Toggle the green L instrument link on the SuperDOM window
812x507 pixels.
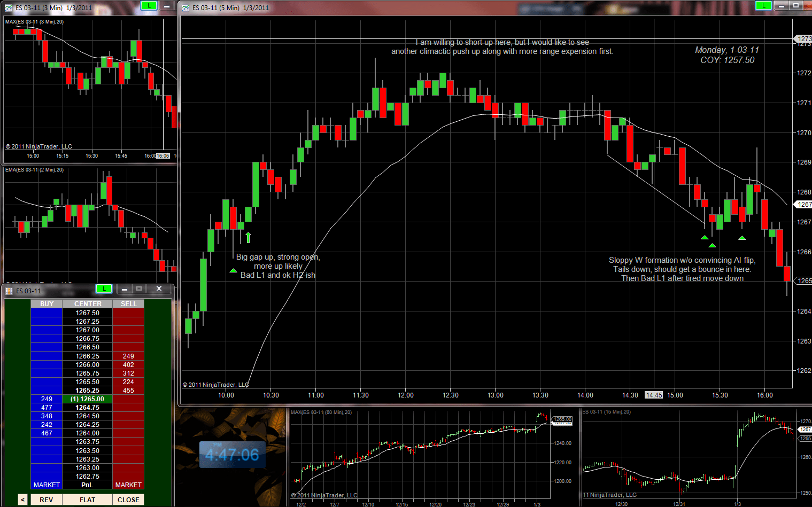104,288
